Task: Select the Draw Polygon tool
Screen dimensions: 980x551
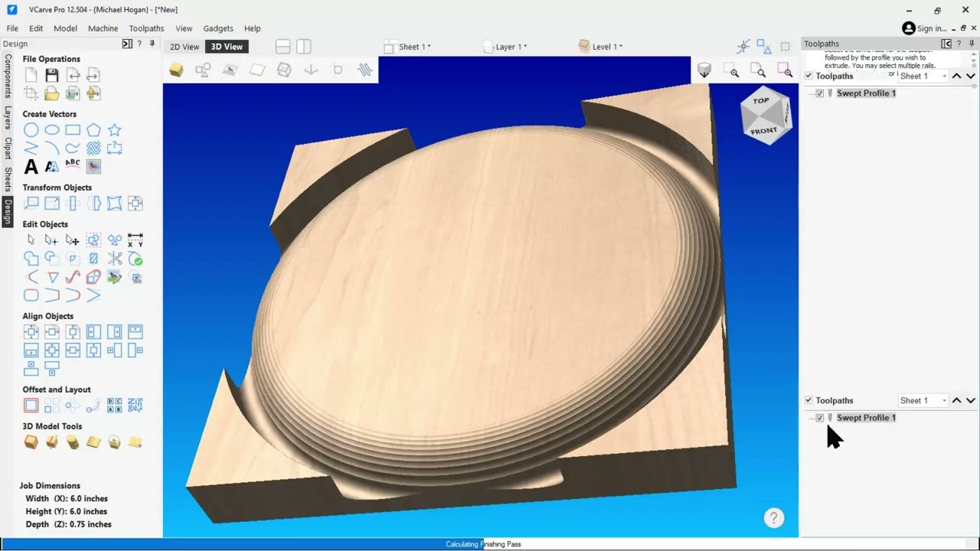Action: click(93, 130)
